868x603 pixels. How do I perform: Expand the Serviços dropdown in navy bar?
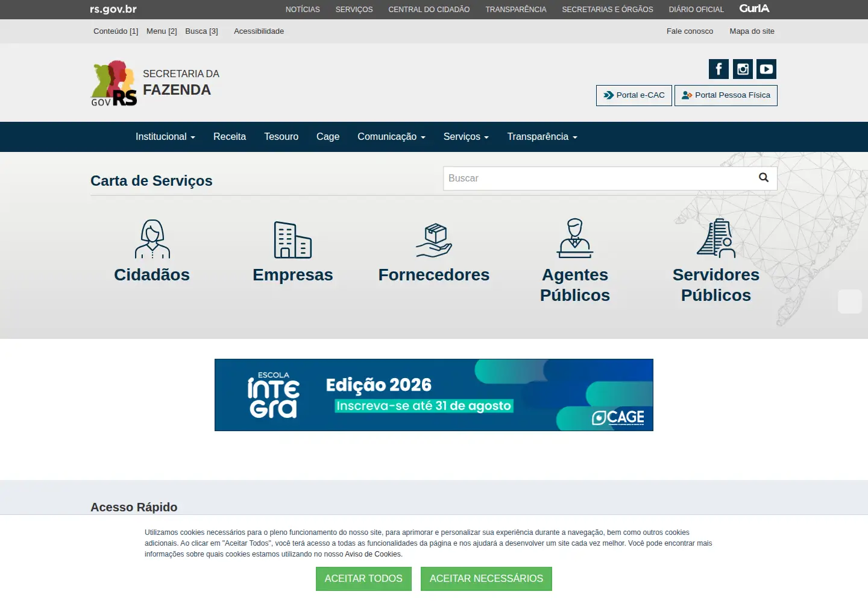(x=466, y=137)
